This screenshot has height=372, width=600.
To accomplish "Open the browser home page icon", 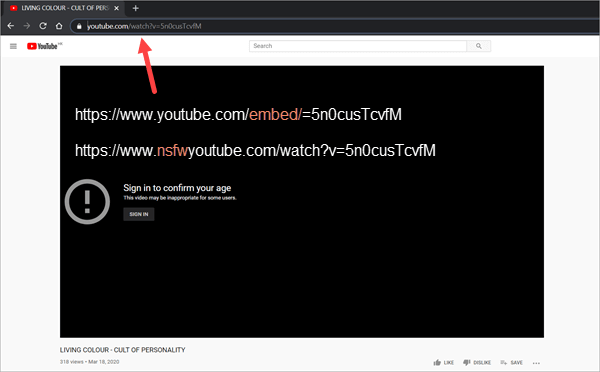I will point(59,26).
